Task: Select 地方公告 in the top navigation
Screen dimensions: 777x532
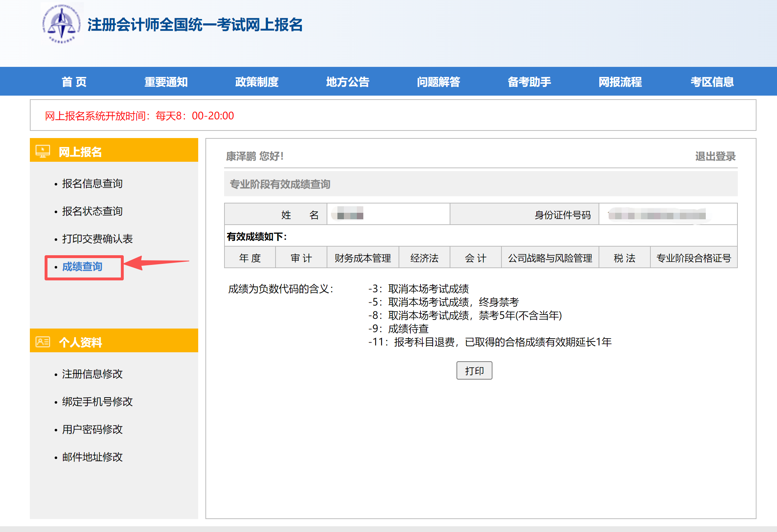Action: click(347, 82)
